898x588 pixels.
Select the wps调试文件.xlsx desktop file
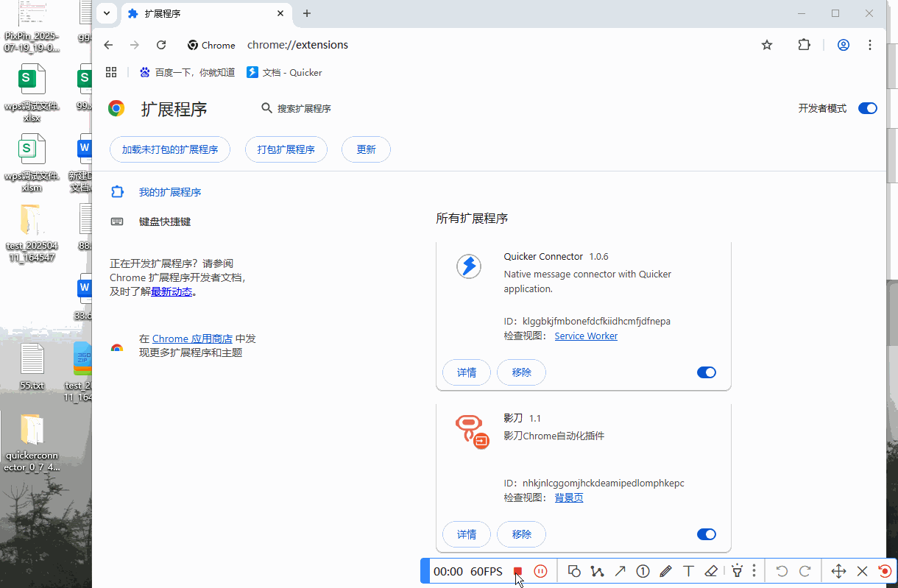(32, 93)
